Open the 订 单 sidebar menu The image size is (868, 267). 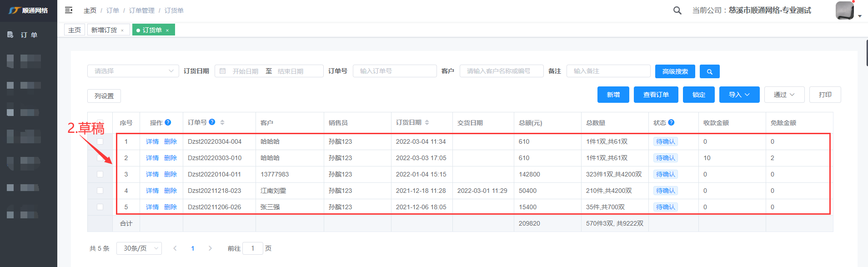[28, 35]
